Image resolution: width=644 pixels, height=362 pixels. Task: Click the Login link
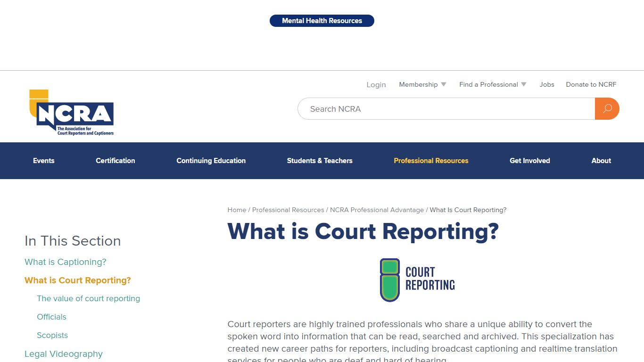pyautogui.click(x=376, y=85)
